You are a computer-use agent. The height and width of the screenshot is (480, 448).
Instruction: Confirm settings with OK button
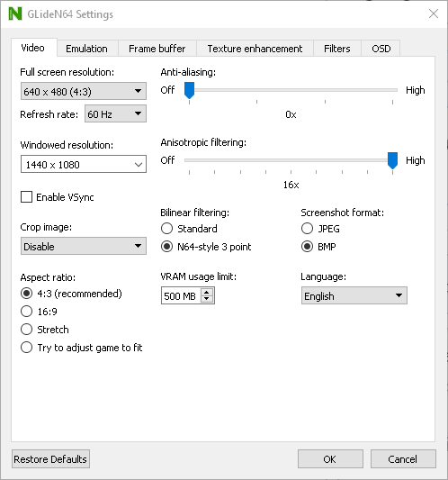(x=330, y=459)
